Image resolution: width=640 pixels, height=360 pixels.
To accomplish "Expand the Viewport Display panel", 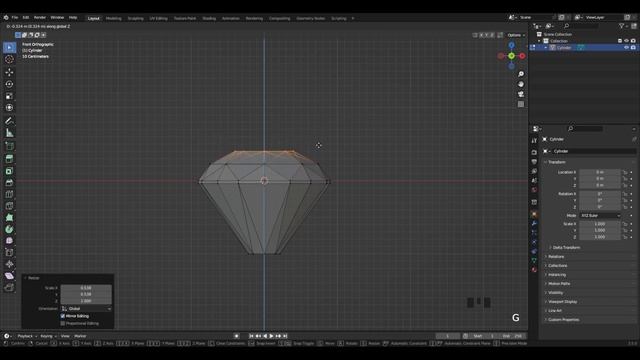I will click(x=561, y=302).
